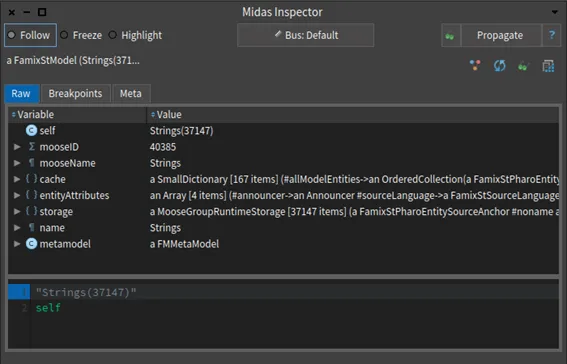
Task: Click the class icon next to metamodel
Action: click(31, 244)
